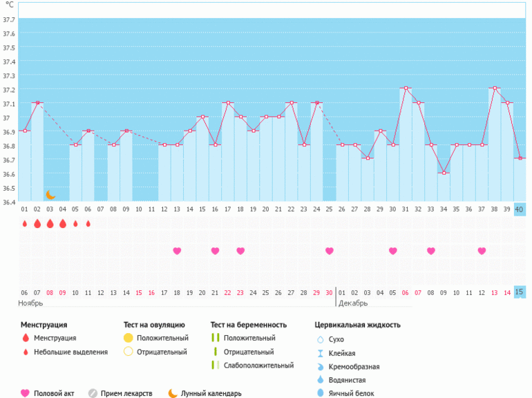Image resolution: width=532 pixels, height=398 pixels.
Task: Click the green positive pregnancy test marker
Action: 216,338
